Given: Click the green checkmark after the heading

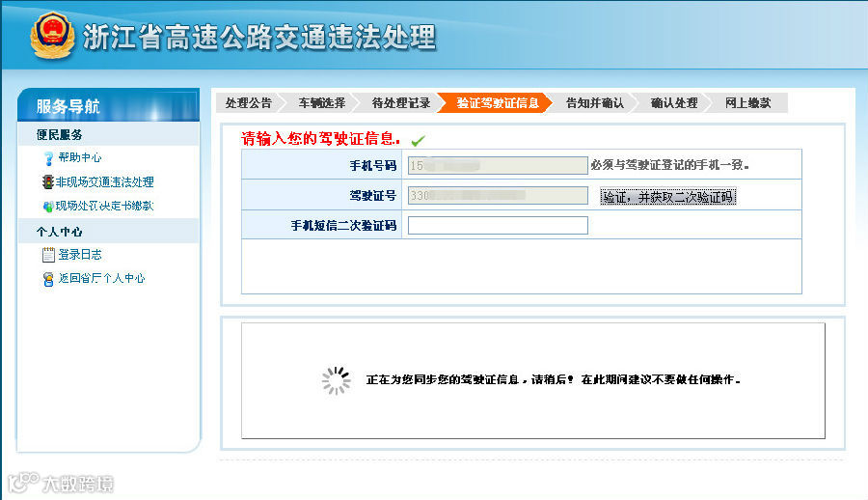Looking at the screenshot, I should 419,141.
